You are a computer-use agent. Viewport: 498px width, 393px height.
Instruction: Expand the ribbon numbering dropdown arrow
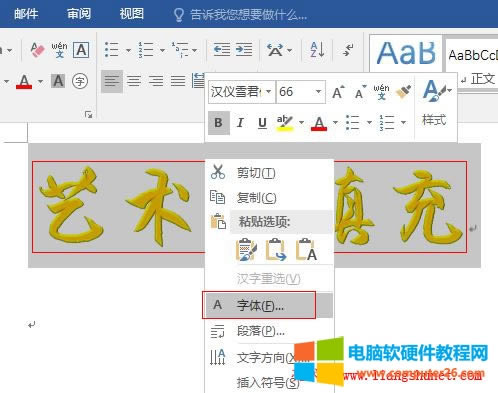point(162,50)
